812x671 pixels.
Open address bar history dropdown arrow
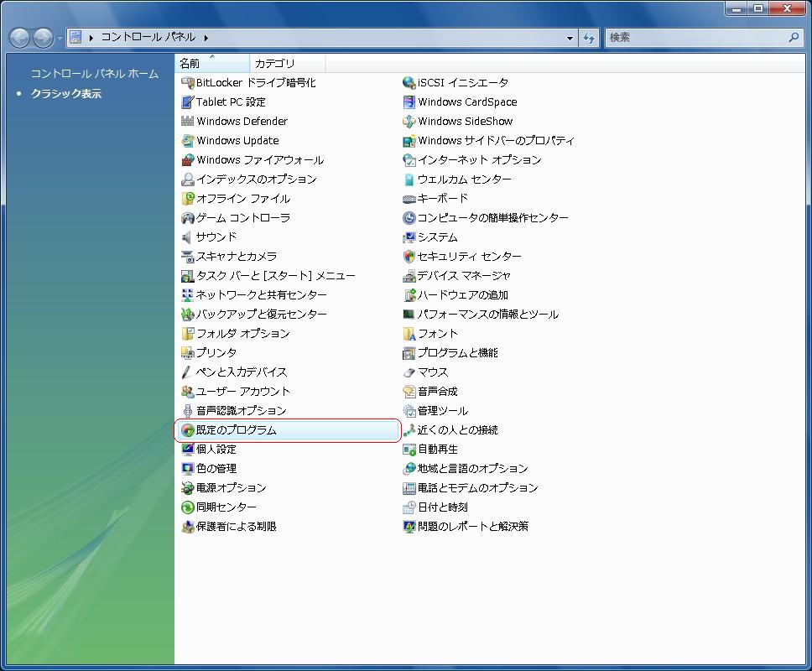point(570,38)
